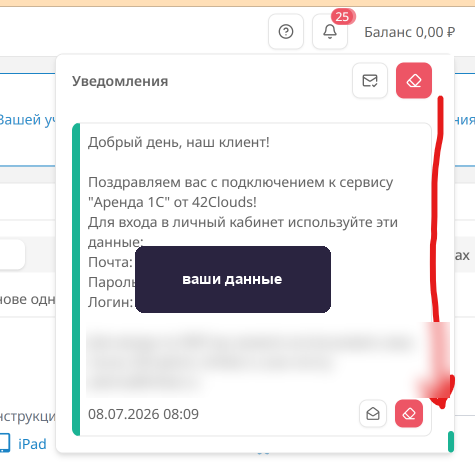Open the iPad instruction link
The height and width of the screenshot is (472, 475).
[32, 444]
